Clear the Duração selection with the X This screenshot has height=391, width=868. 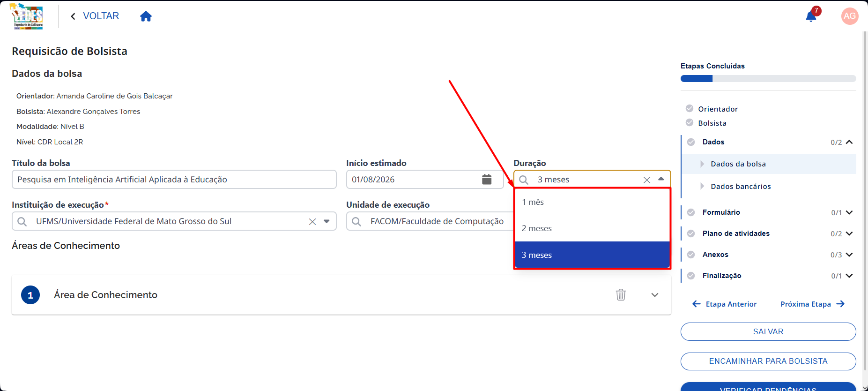click(x=647, y=180)
